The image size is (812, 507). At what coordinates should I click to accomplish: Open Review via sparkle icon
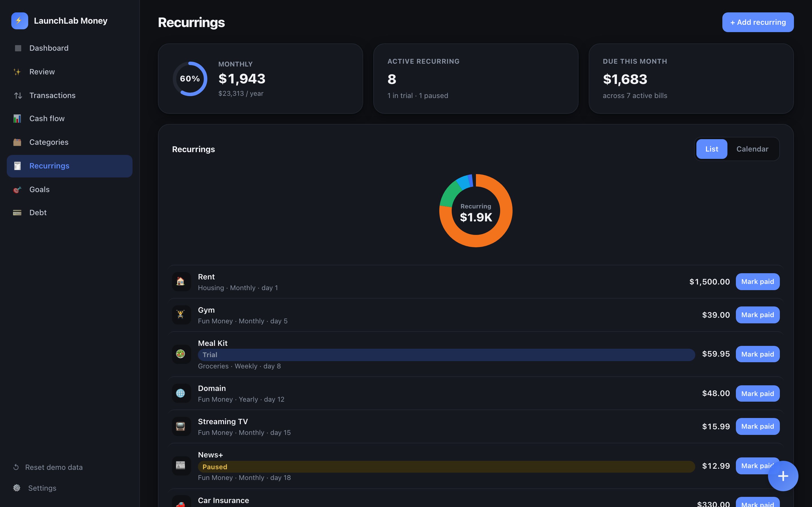coord(17,72)
